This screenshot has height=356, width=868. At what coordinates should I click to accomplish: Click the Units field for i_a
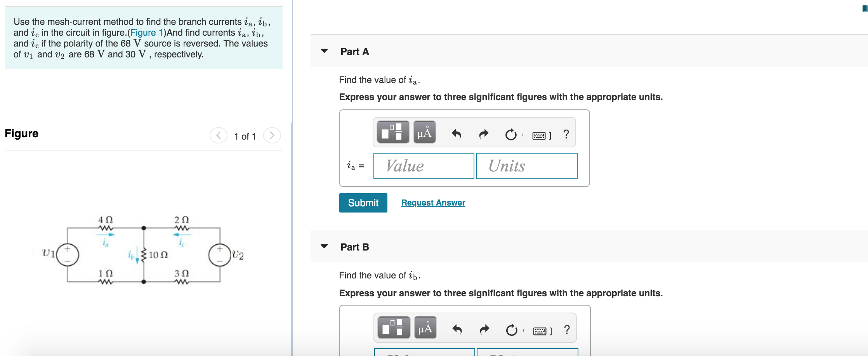pos(526,166)
